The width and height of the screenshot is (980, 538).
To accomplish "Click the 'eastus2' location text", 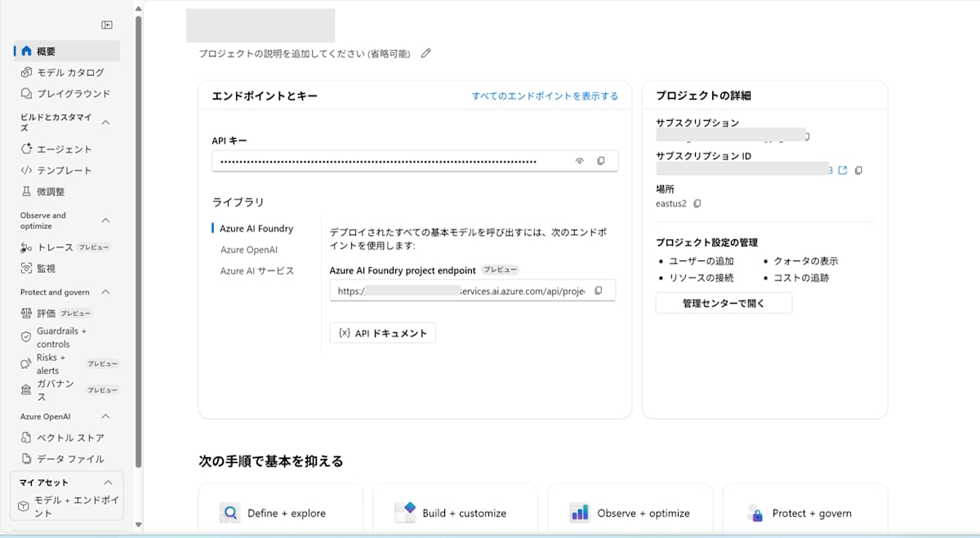I will (x=672, y=203).
